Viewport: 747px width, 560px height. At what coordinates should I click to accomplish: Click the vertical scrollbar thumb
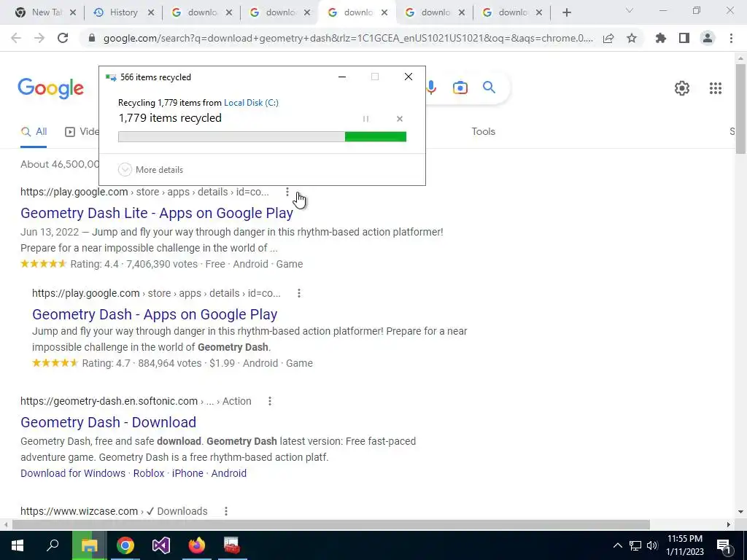(740, 109)
